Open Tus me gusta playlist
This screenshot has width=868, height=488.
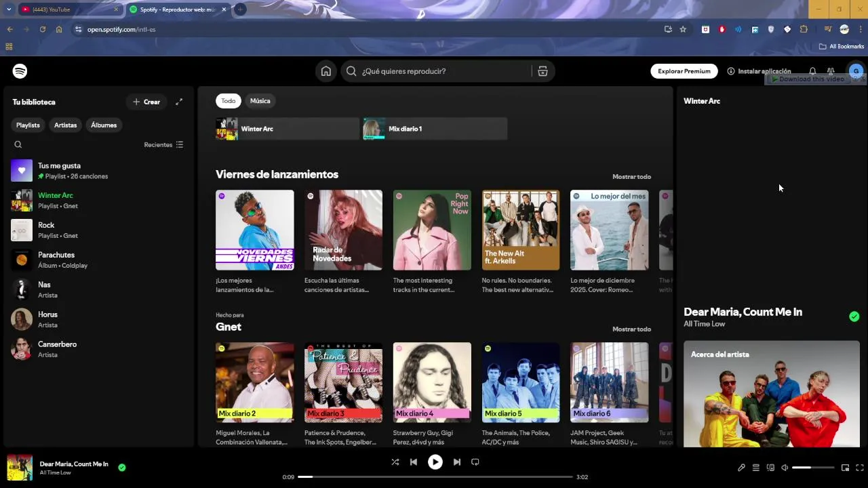98,171
